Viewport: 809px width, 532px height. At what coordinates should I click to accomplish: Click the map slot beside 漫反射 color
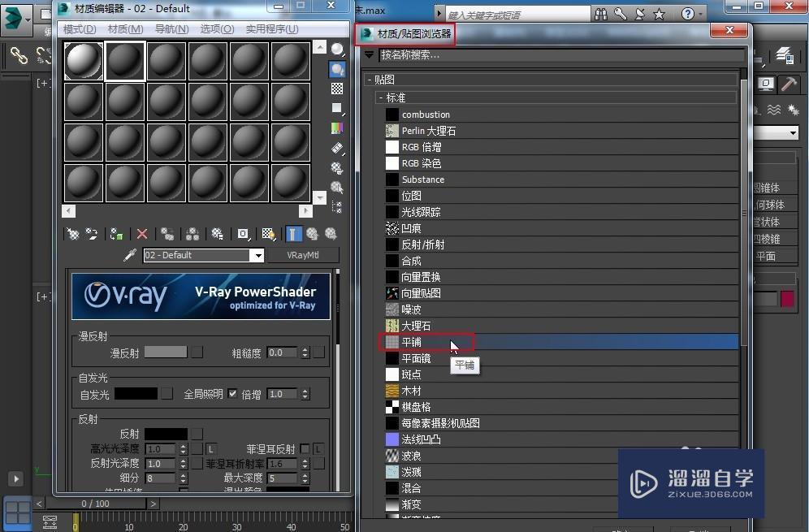(x=197, y=353)
